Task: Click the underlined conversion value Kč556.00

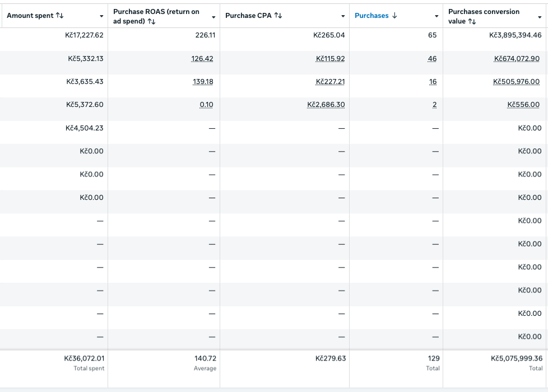Action: coord(523,105)
